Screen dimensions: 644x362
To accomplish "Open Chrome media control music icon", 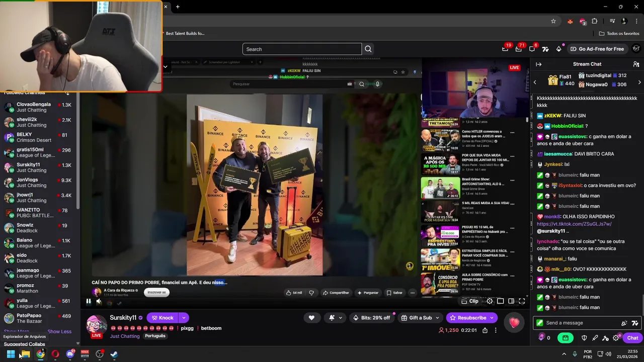I will 612,21.
